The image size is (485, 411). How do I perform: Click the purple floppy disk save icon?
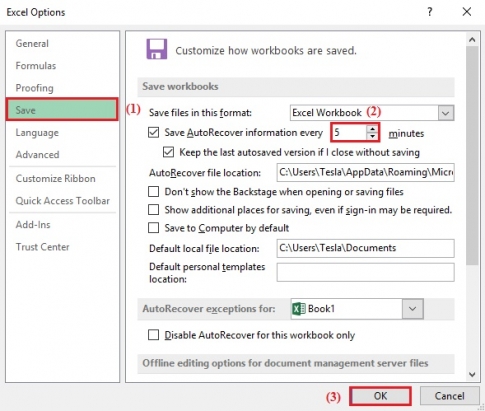[x=157, y=49]
